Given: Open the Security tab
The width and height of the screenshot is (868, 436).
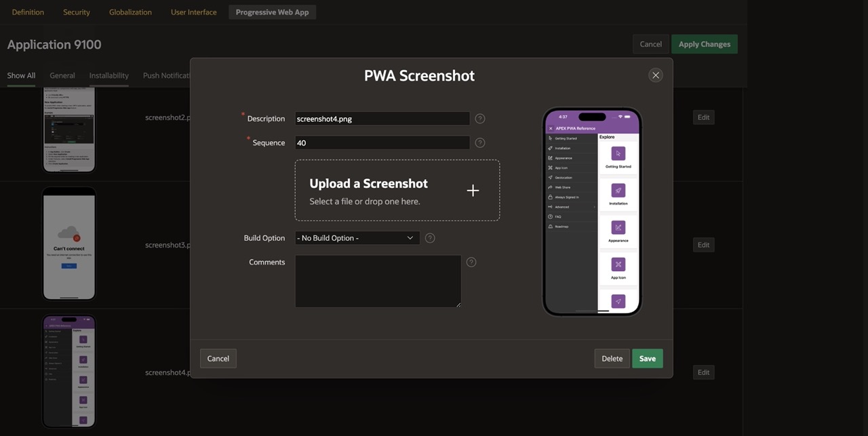Looking at the screenshot, I should pyautogui.click(x=76, y=12).
